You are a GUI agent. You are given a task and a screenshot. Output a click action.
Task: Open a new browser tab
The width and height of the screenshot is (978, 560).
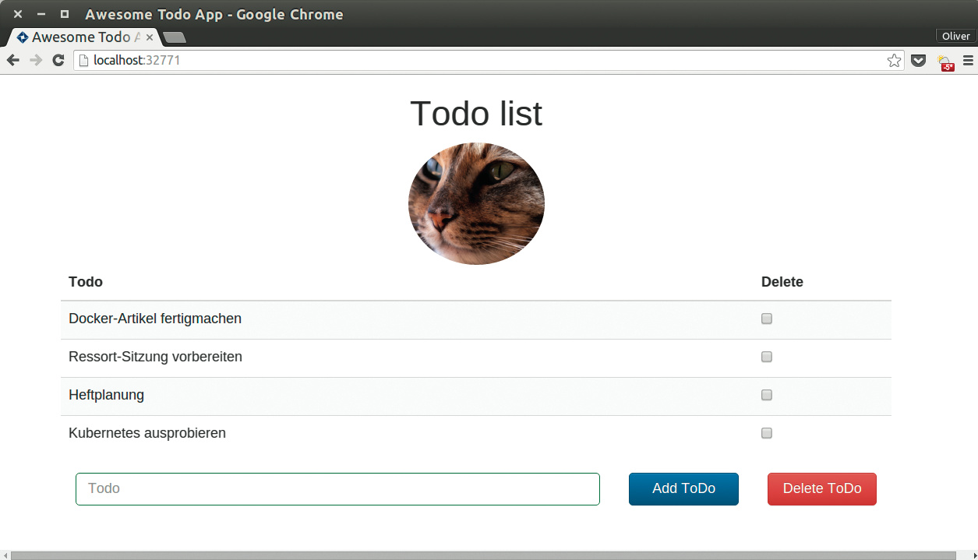[x=175, y=37]
